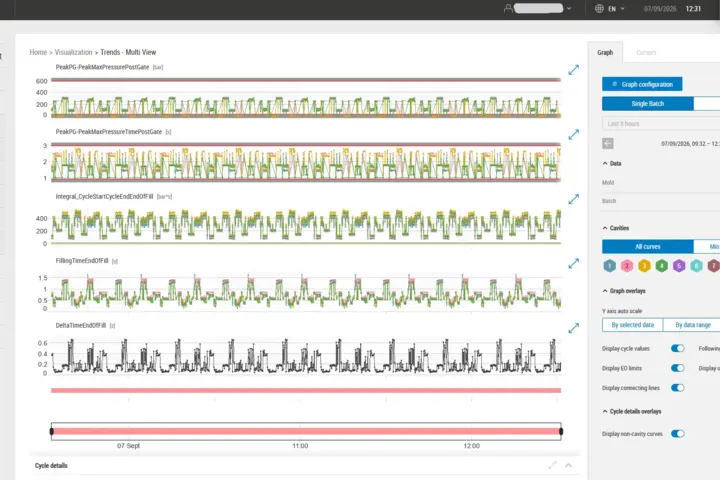Toggle Display connecting lines switch
Viewport: 720px width, 480px height.
[x=678, y=388]
